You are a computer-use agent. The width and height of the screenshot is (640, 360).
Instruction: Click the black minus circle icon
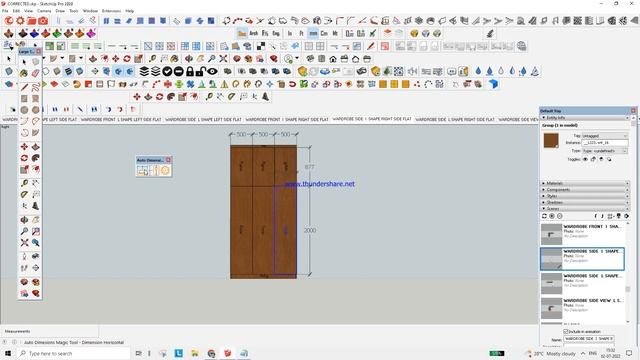coord(178,71)
